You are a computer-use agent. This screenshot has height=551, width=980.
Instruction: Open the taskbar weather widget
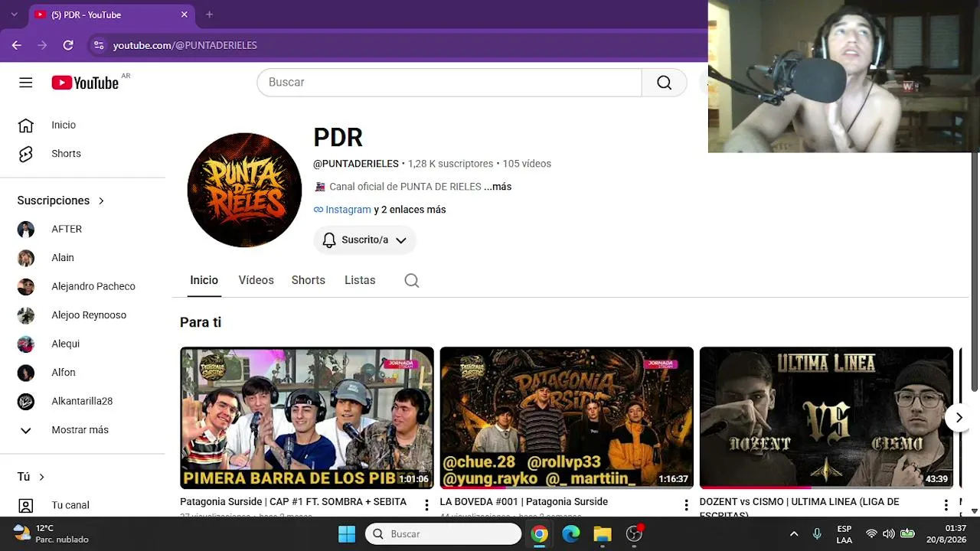(x=52, y=533)
